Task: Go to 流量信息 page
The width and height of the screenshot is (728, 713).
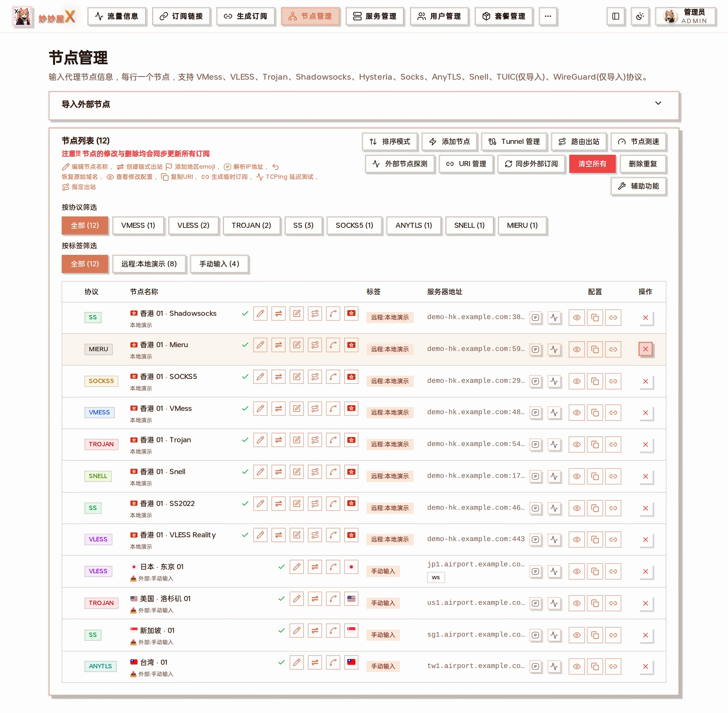Action: coord(117,16)
